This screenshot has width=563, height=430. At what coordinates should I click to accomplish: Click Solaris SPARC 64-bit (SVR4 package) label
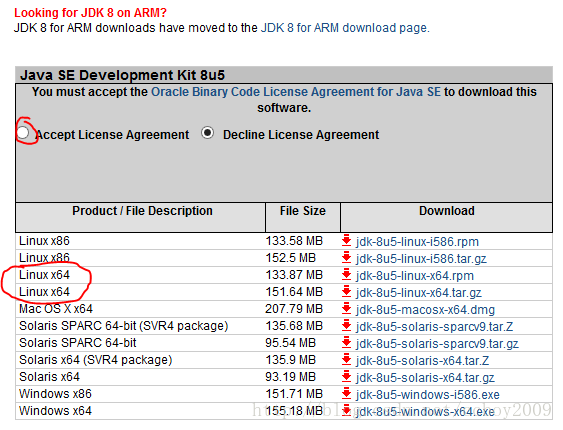pyautogui.click(x=124, y=326)
